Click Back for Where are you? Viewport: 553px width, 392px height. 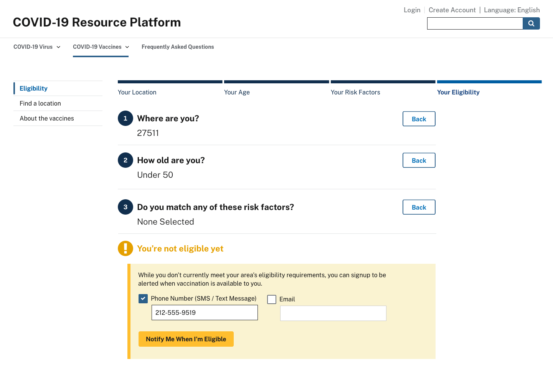(419, 119)
